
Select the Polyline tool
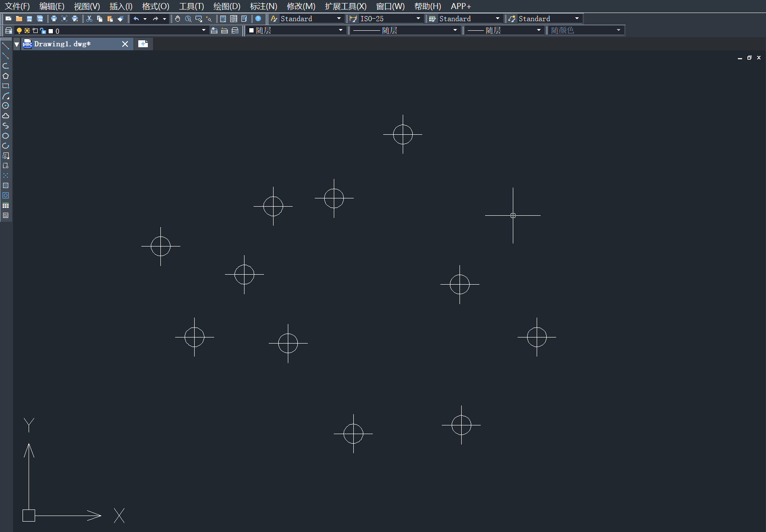pos(6,66)
